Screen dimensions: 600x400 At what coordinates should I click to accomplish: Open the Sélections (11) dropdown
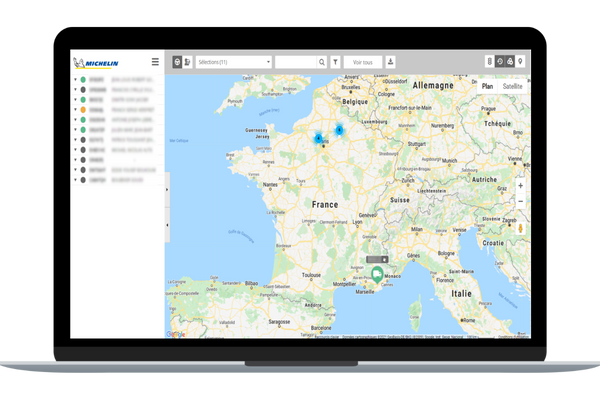(x=234, y=62)
